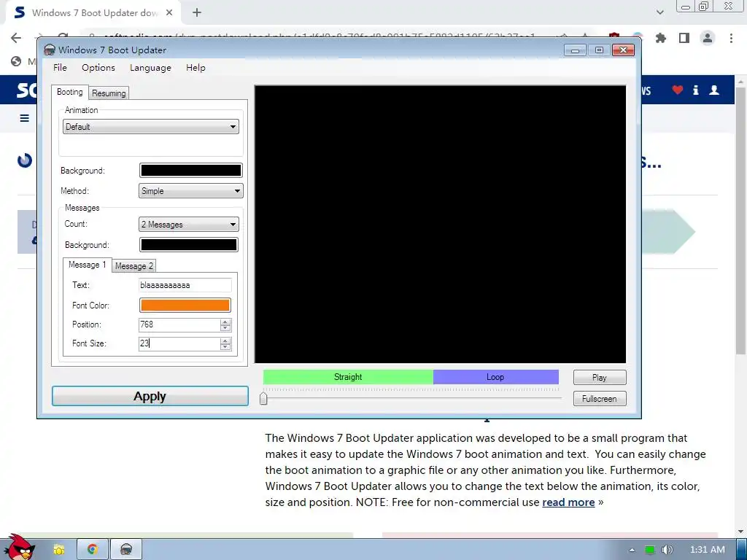Toggle the browser side panel icon

pyautogui.click(x=684, y=38)
